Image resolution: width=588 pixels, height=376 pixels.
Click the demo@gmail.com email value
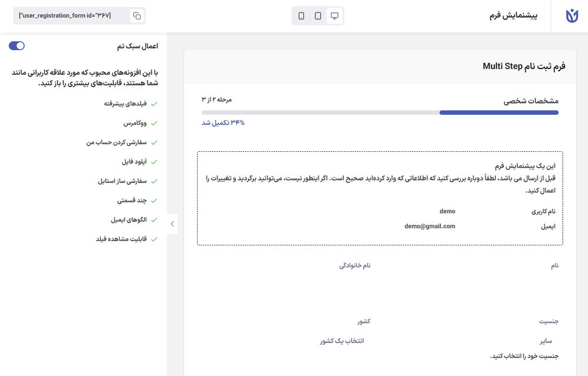point(430,226)
